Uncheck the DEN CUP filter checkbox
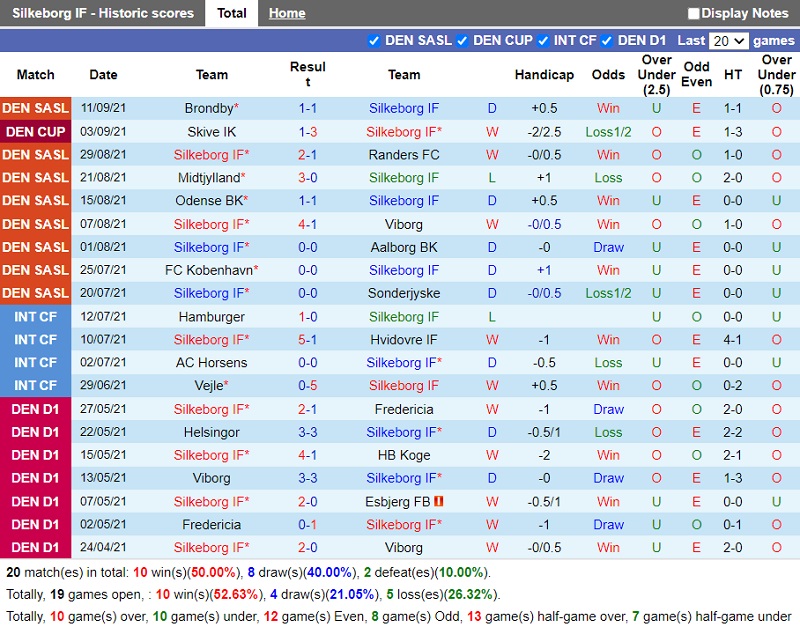This screenshot has width=800, height=627. tap(462, 41)
